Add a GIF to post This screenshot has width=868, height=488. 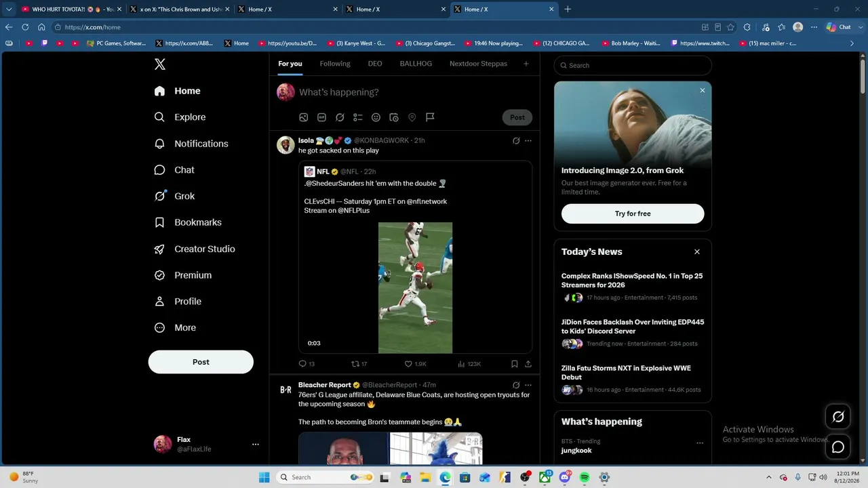(x=322, y=117)
